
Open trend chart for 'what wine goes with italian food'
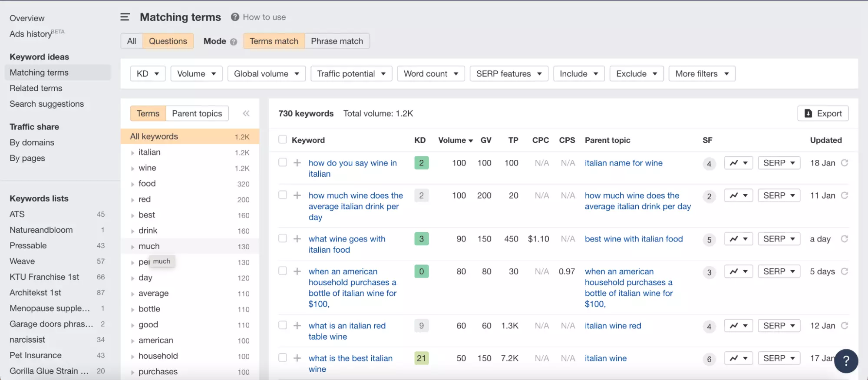point(738,239)
